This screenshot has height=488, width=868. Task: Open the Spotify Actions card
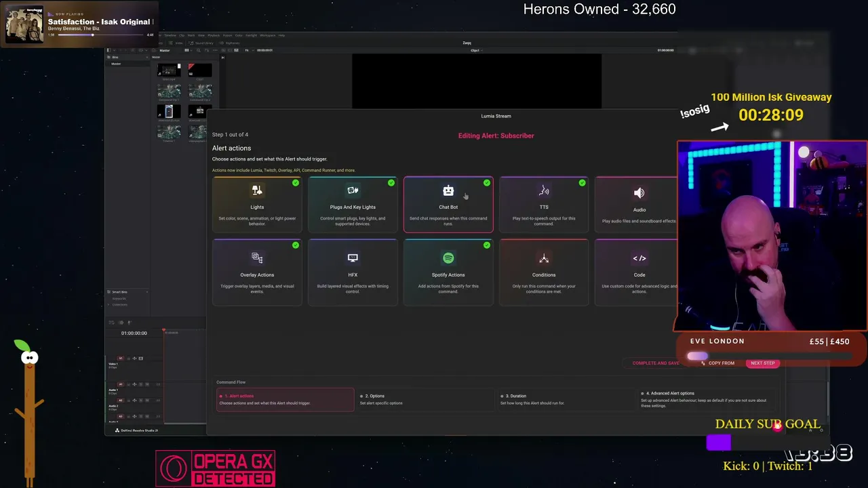pos(448,272)
